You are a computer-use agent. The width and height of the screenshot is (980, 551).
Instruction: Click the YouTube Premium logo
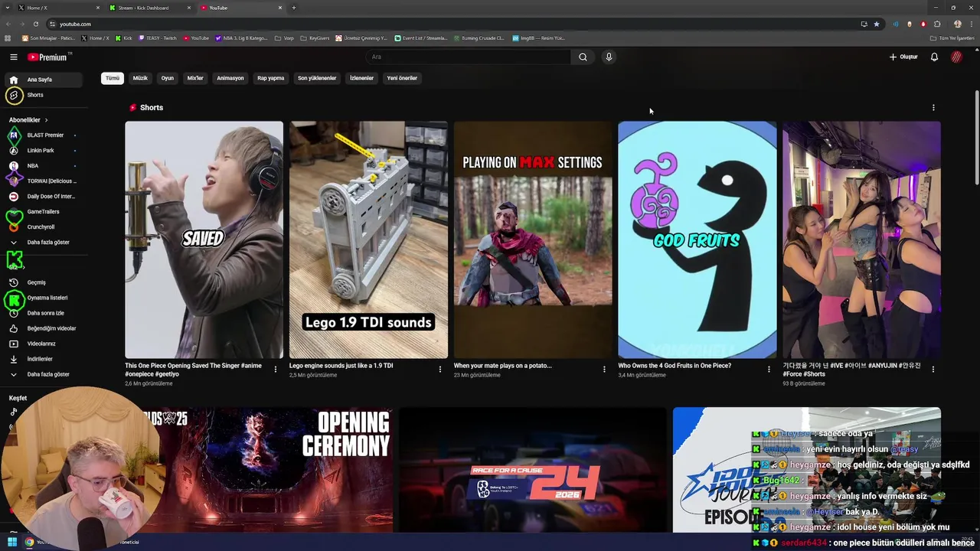[x=47, y=57]
